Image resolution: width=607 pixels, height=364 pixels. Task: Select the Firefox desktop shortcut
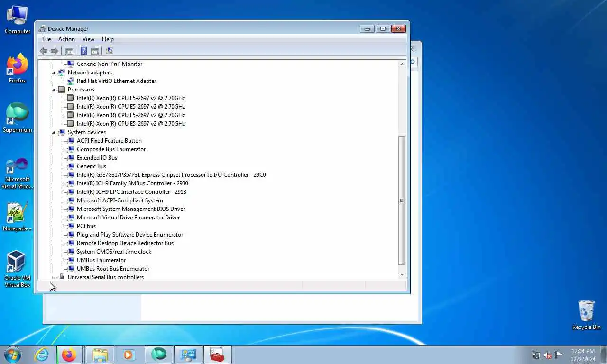point(18,69)
